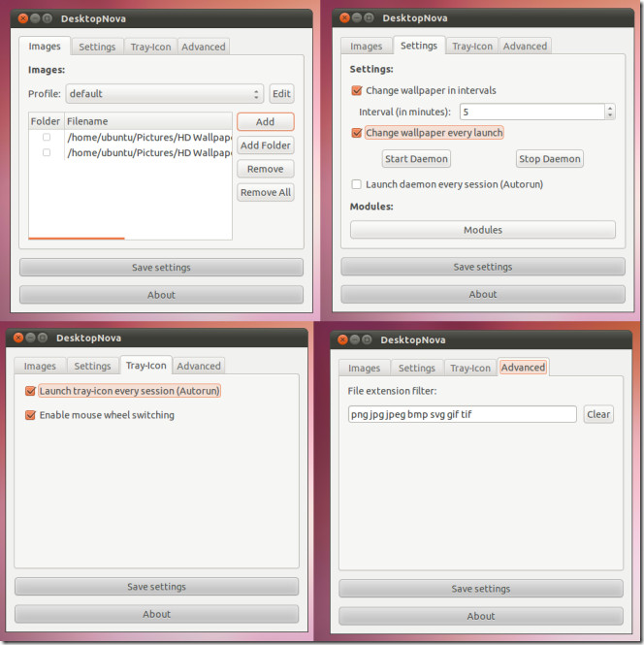Viewport: 644px width, 645px height.
Task: Go to the Settings tab in the Advanced-tab window
Action: click(417, 368)
